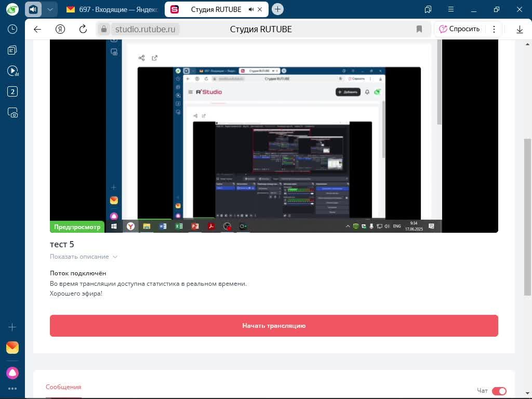The height and width of the screenshot is (399, 532).
Task: Open the "Сообщения" tab
Action: (63, 387)
